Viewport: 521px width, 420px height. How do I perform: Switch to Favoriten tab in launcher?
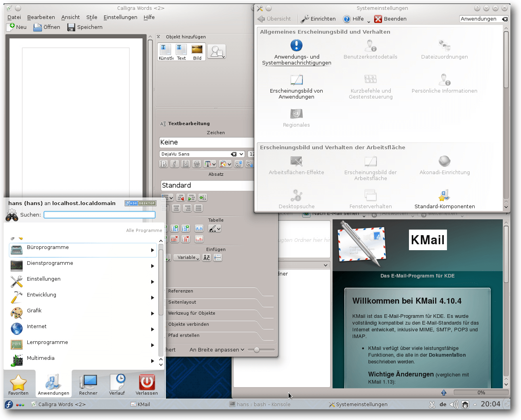pos(18,384)
